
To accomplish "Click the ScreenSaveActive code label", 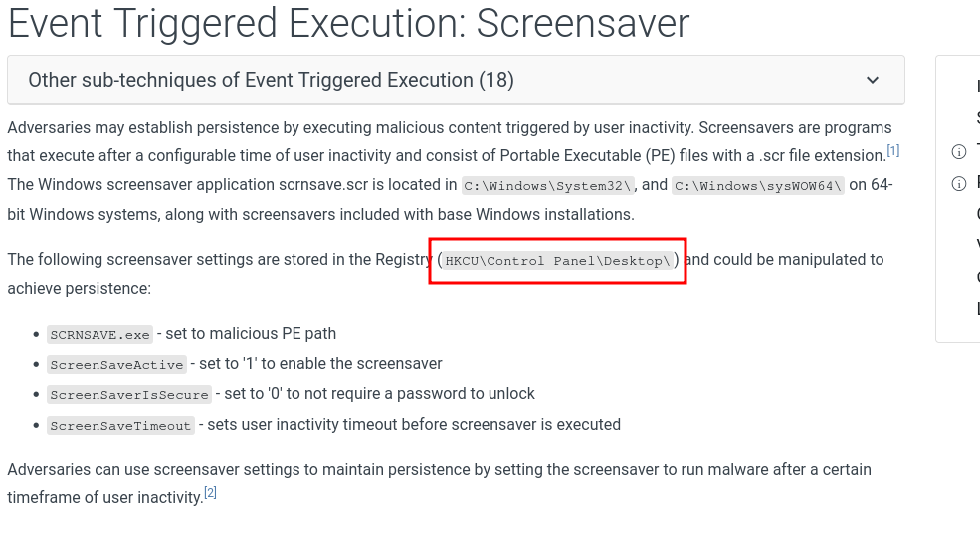I will tap(116, 365).
